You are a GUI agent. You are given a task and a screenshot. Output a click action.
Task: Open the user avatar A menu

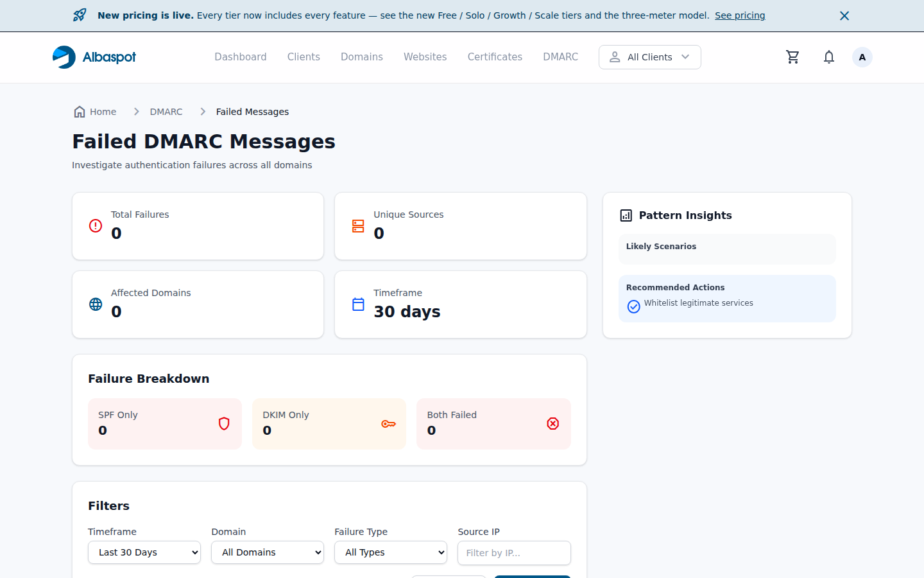tap(862, 57)
